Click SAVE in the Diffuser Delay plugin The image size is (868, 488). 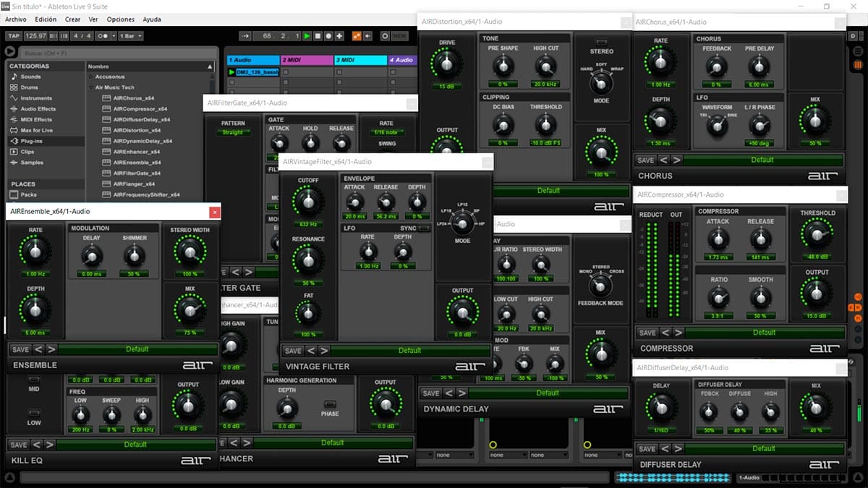(647, 449)
